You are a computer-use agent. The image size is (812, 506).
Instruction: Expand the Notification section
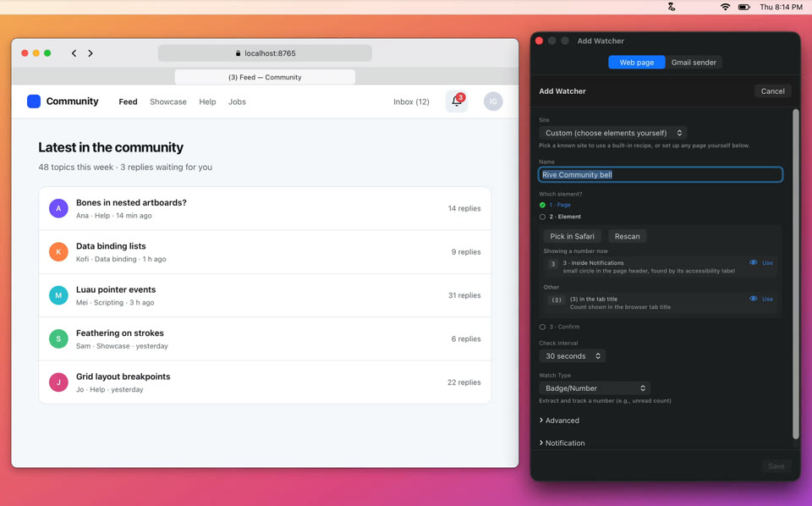562,443
